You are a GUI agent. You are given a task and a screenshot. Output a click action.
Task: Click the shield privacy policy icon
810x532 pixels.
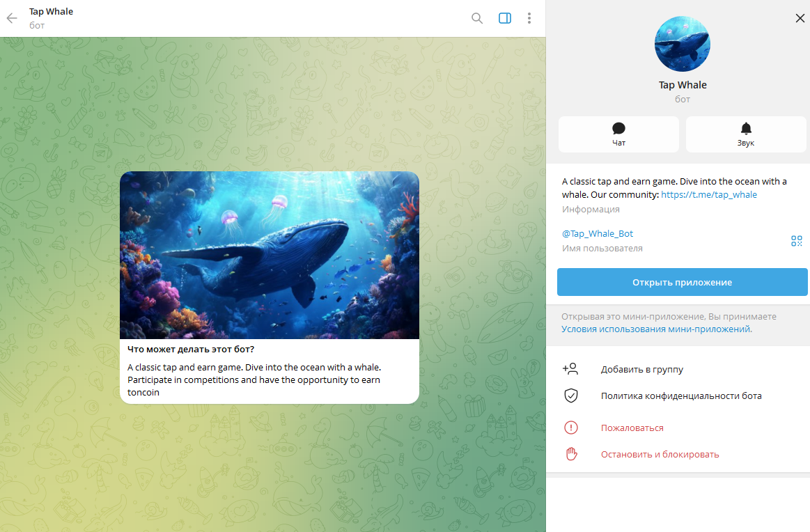[571, 396]
